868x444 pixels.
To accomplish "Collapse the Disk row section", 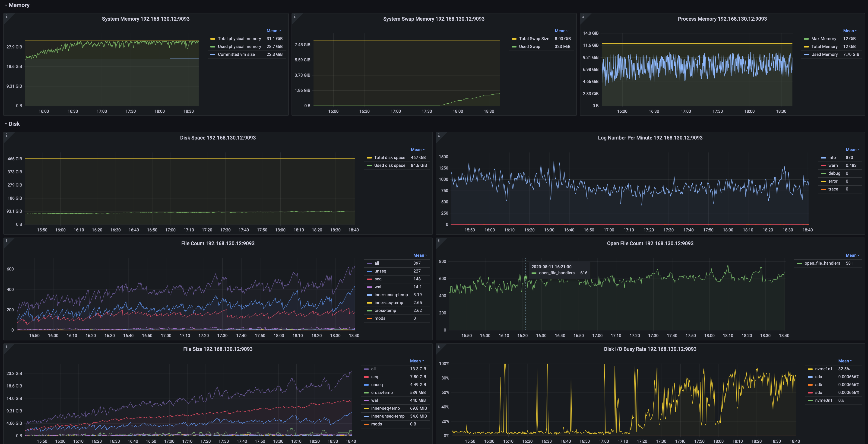I will pyautogui.click(x=14, y=124).
